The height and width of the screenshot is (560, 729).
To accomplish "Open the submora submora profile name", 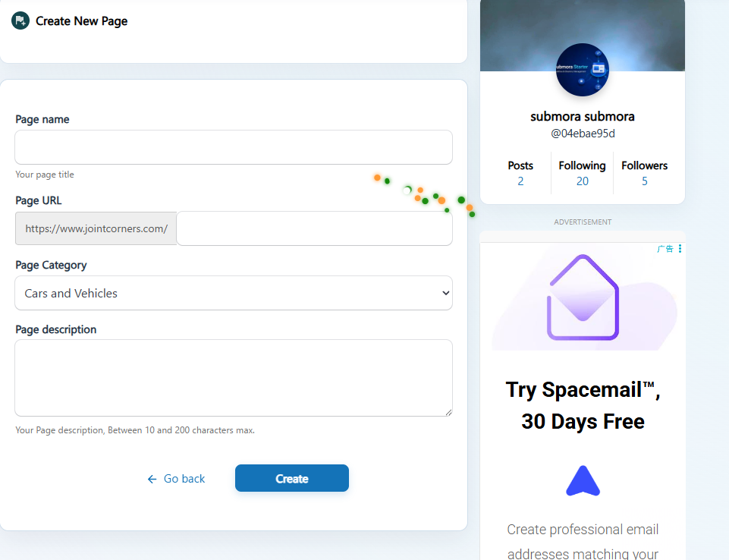I will pyautogui.click(x=583, y=116).
